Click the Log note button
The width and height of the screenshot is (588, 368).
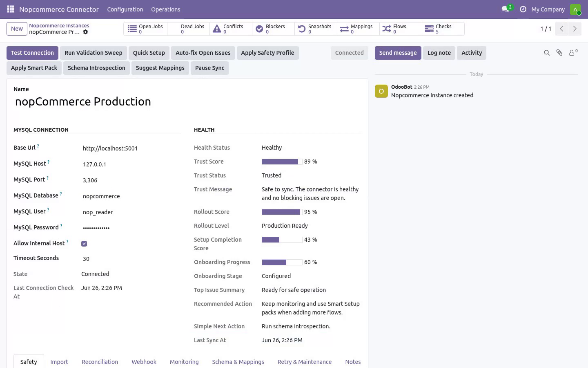[439, 53]
